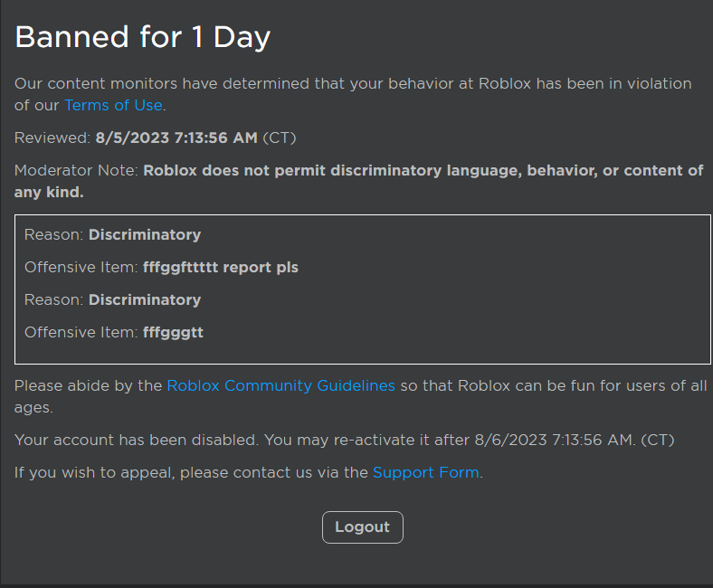Click the '(CT)' timezone next to Reviewed

pyautogui.click(x=280, y=138)
